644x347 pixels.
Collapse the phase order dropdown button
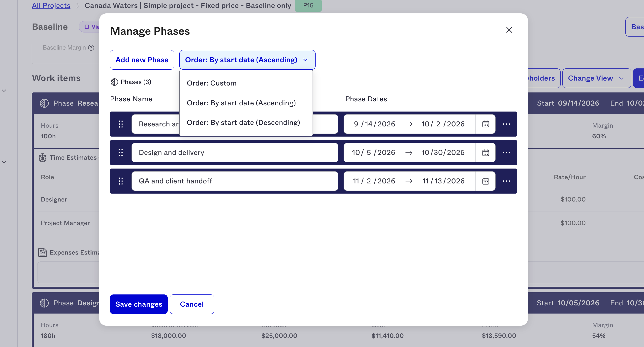point(247,60)
